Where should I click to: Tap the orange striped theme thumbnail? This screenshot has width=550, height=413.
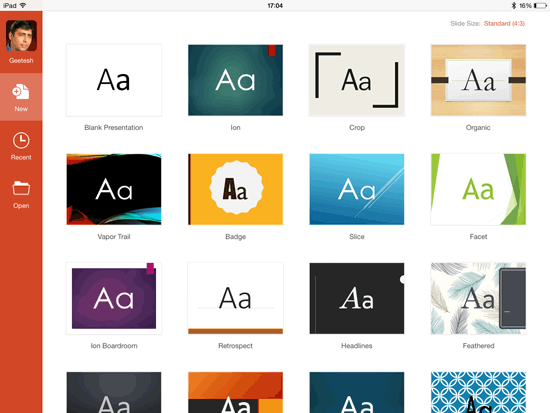(235, 392)
